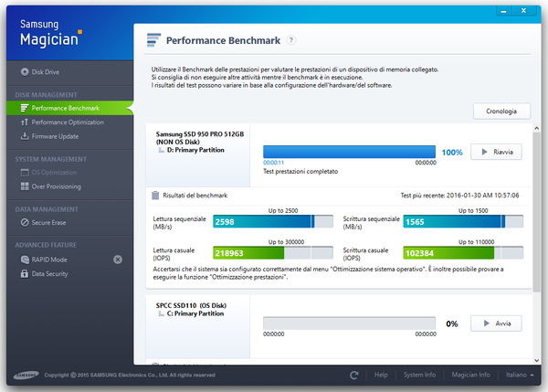This screenshot has height=392, width=548.
Task: Click elapsed time 00:00:11 label
Action: [273, 163]
